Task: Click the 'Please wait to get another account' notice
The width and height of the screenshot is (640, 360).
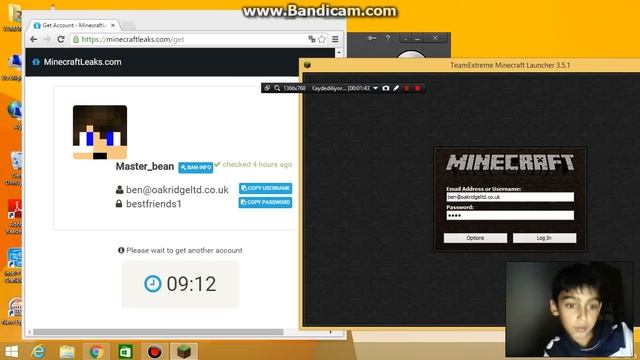Action: point(180,250)
